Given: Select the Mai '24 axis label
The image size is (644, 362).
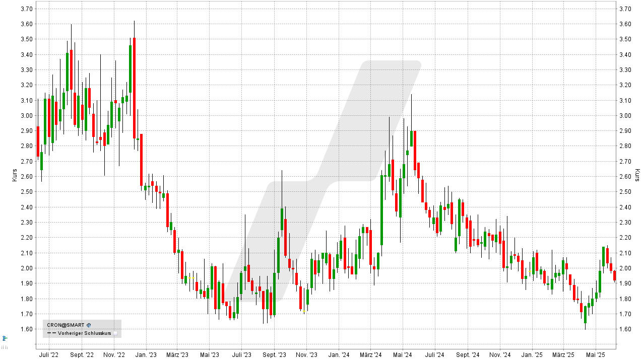Looking at the screenshot, I should [403, 355].
